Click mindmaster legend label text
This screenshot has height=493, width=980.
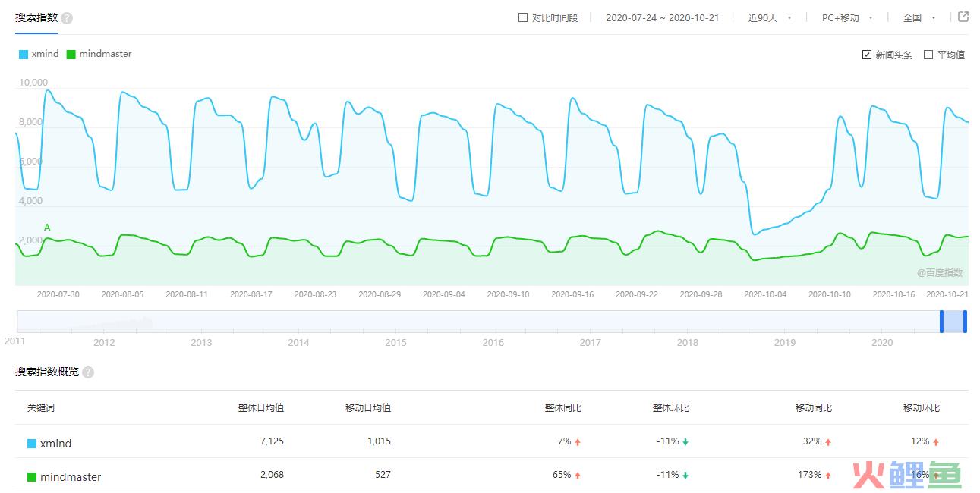point(105,54)
